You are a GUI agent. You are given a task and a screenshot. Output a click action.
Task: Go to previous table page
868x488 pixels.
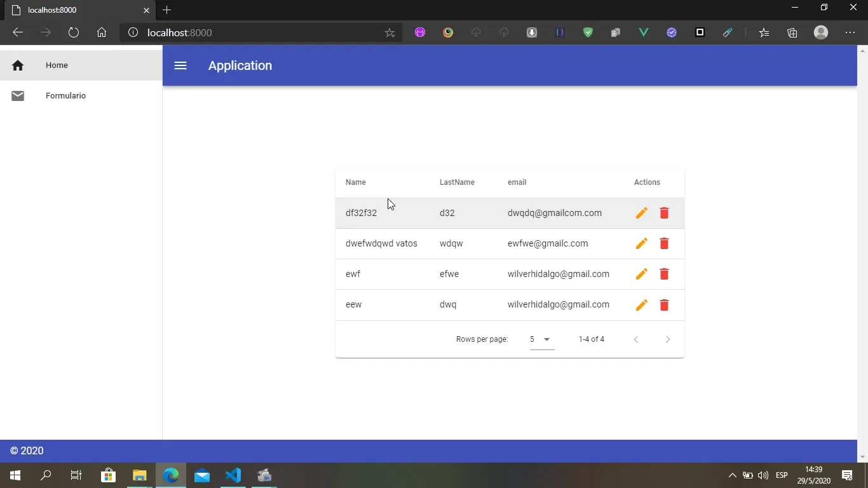(x=636, y=339)
